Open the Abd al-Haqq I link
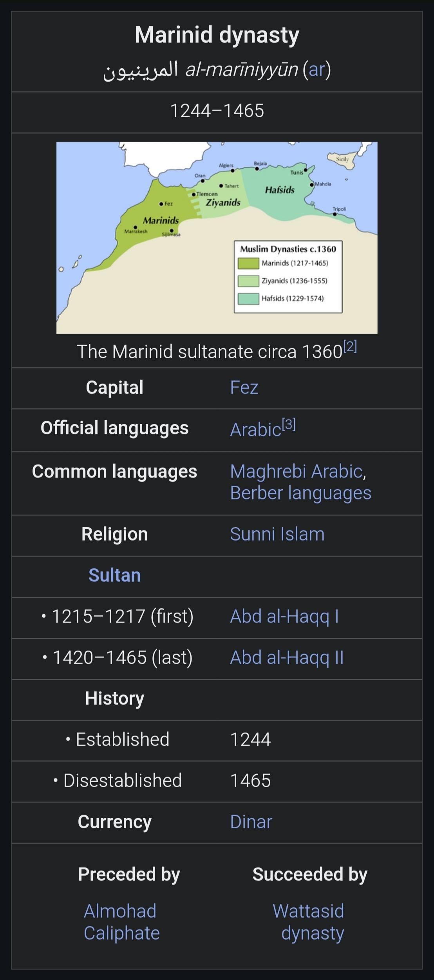Viewport: 434px width, 980px height. point(284,617)
